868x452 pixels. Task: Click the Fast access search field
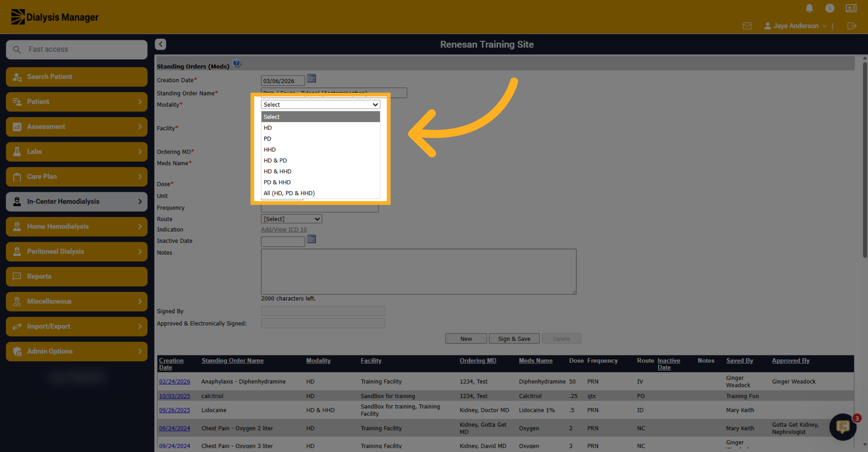[x=77, y=49]
